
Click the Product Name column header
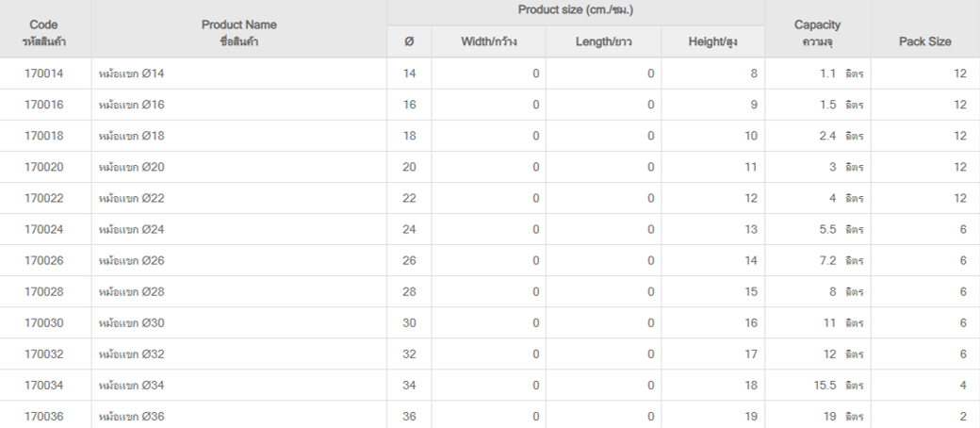coord(238,32)
